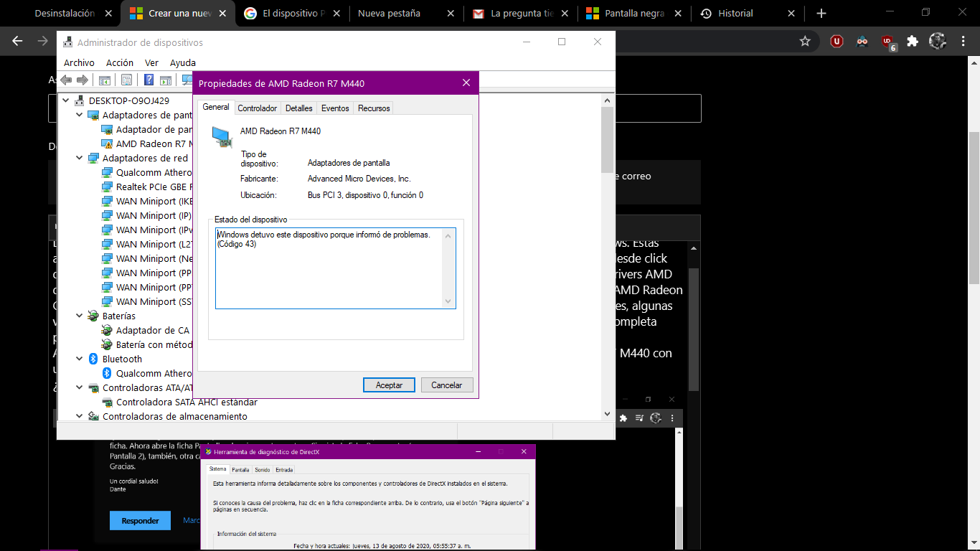The width and height of the screenshot is (980, 551).
Task: Click Aceptar in Properties dialog
Action: (389, 385)
